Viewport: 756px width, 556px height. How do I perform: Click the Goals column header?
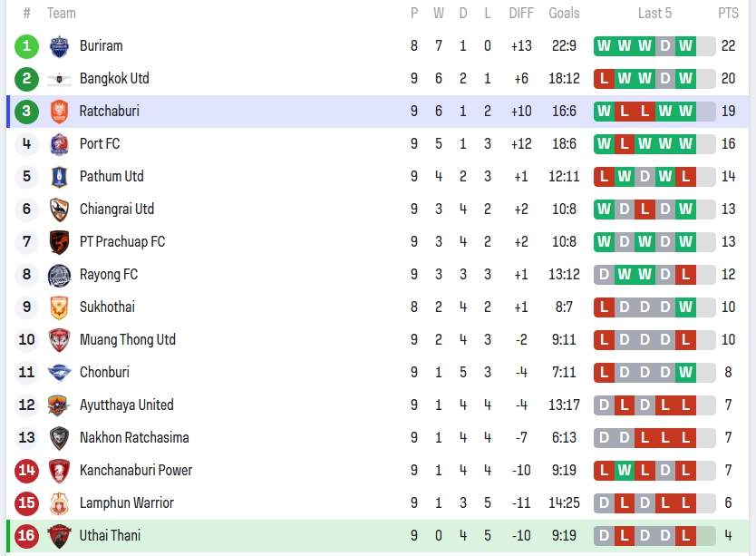[x=564, y=14]
